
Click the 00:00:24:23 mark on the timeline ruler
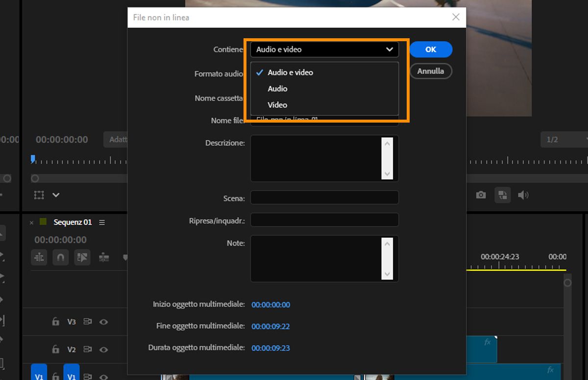pyautogui.click(x=499, y=256)
